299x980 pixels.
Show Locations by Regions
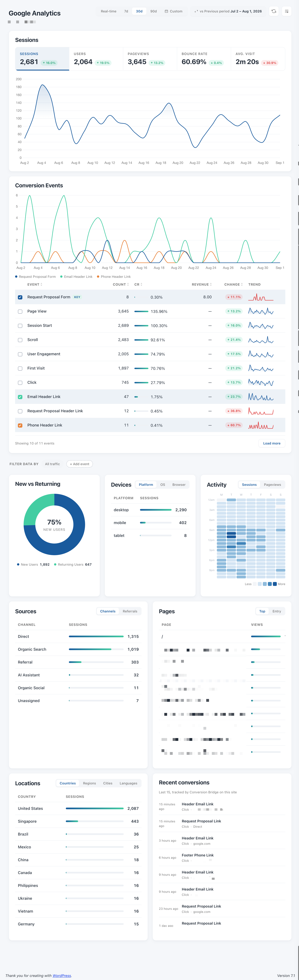coord(90,783)
